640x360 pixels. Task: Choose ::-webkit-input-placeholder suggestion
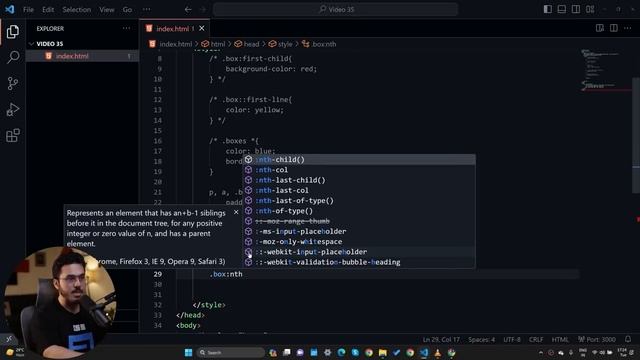point(359,252)
